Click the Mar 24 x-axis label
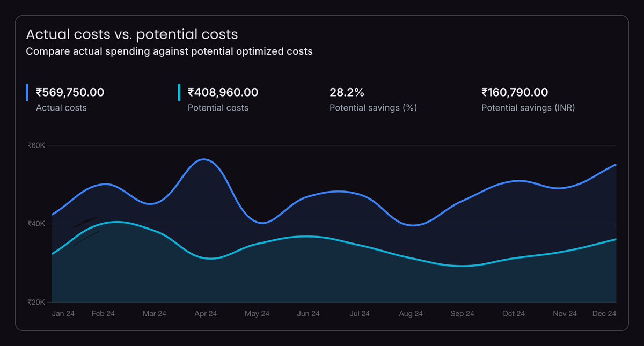Viewport: 644px width, 346px height. click(155, 314)
